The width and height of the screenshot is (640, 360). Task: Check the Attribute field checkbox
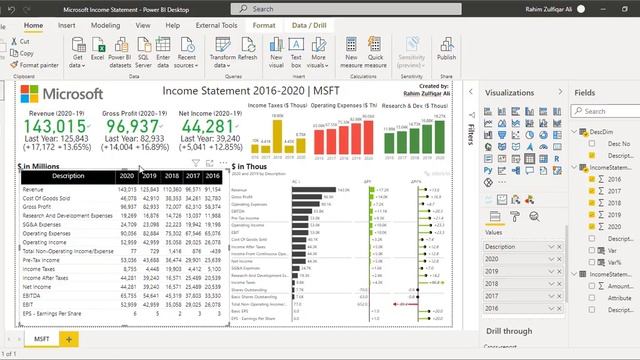tap(592, 298)
